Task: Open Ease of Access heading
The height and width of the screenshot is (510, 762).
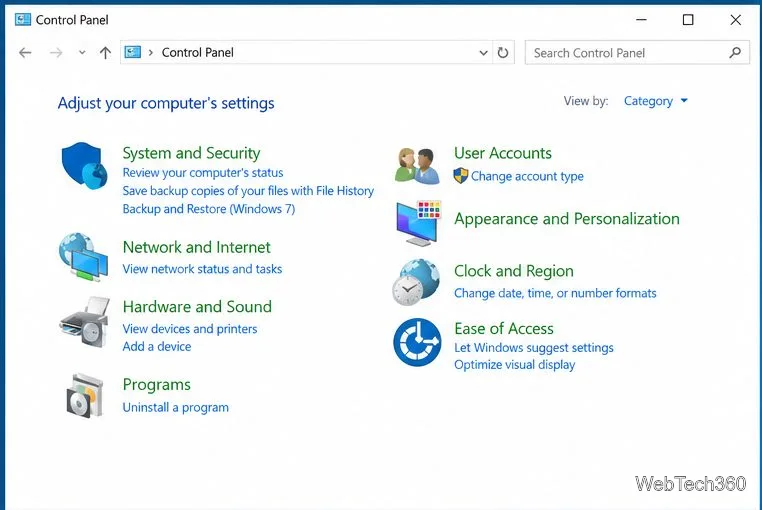Action: tap(504, 329)
